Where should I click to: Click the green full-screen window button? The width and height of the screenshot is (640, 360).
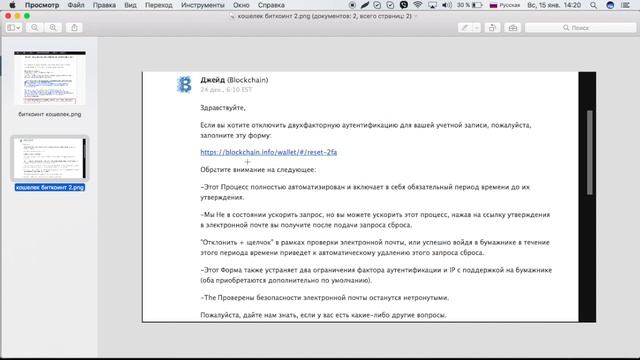27,16
